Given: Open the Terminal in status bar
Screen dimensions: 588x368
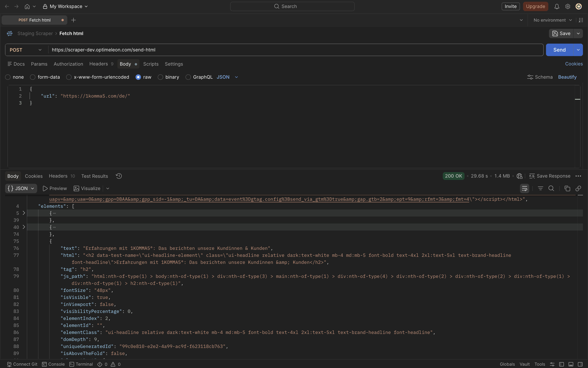Looking at the screenshot, I should click(x=81, y=364).
